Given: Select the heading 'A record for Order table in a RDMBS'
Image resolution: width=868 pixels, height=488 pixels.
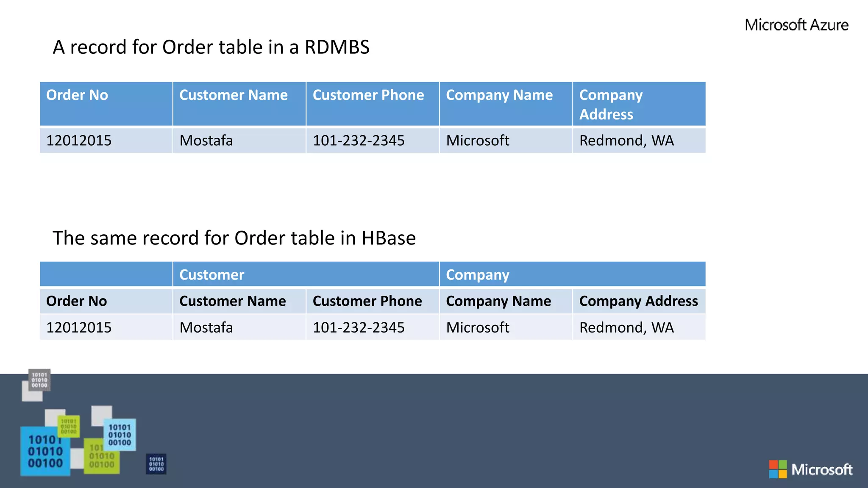Looking at the screenshot, I should pos(211,47).
